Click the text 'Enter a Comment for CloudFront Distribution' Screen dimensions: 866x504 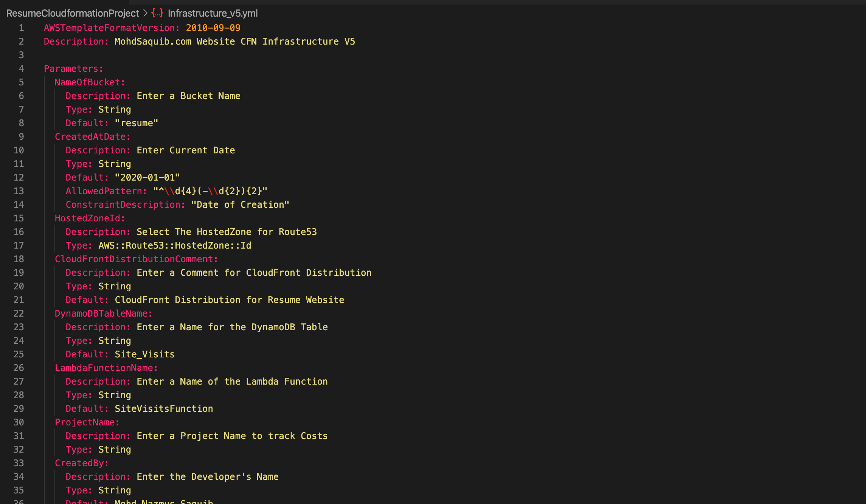click(x=254, y=273)
